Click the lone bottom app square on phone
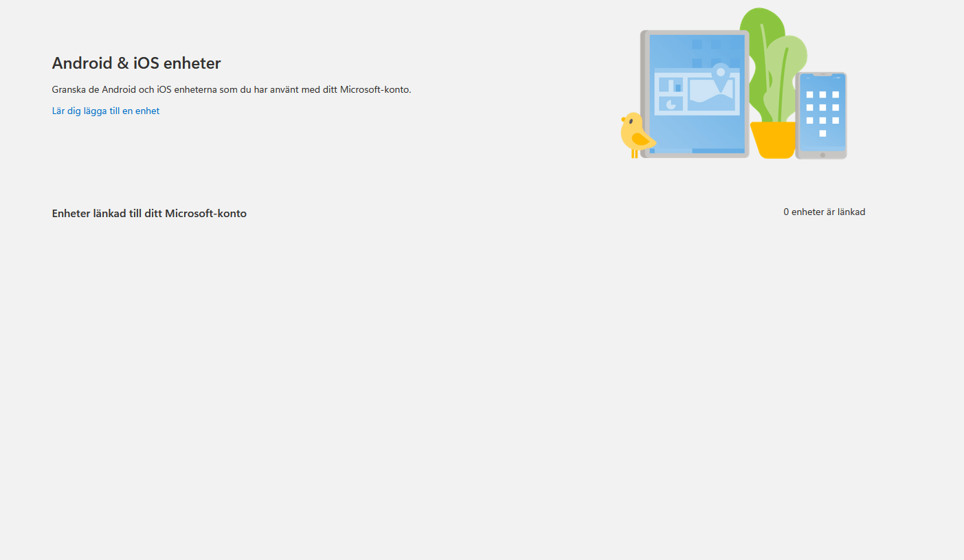 click(822, 133)
